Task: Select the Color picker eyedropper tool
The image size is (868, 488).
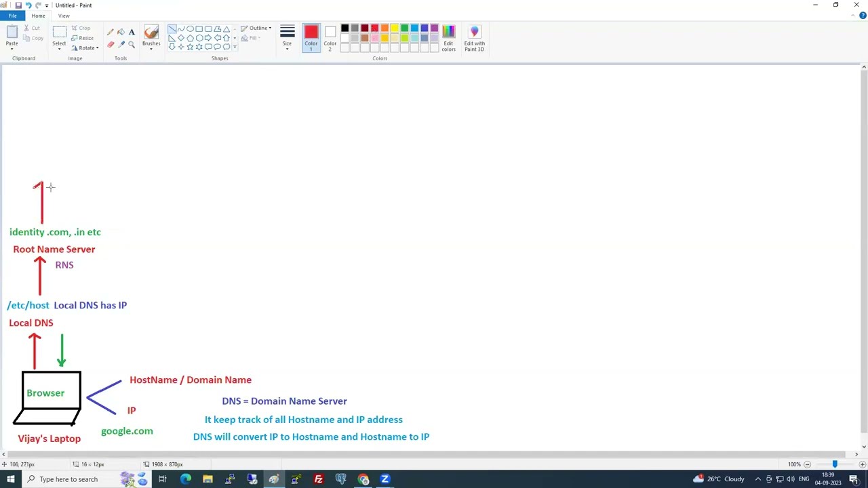Action: pyautogui.click(x=121, y=44)
